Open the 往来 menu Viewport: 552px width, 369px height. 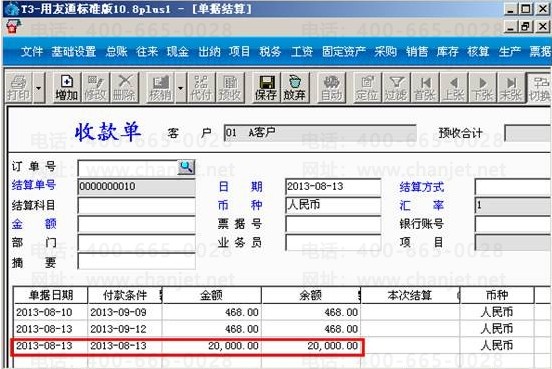point(147,52)
